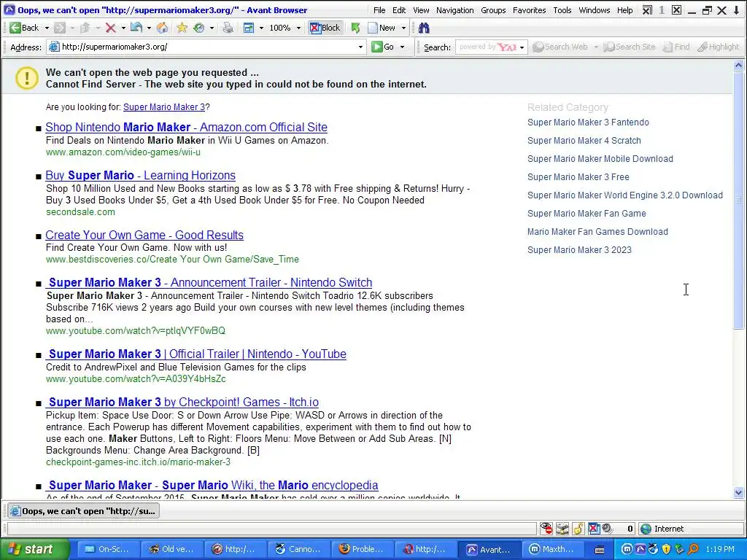Screen dimensions: 747x560
Task: Open the address bar URL dropdown
Action: 360,47
